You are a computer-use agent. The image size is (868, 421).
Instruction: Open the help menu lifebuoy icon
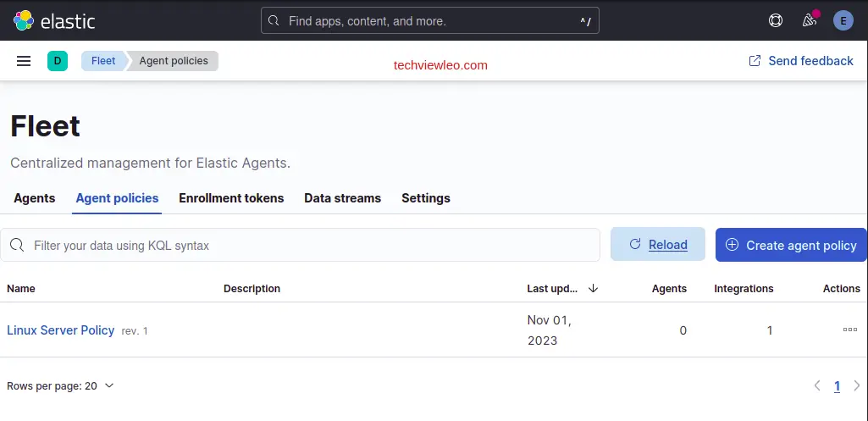click(776, 20)
